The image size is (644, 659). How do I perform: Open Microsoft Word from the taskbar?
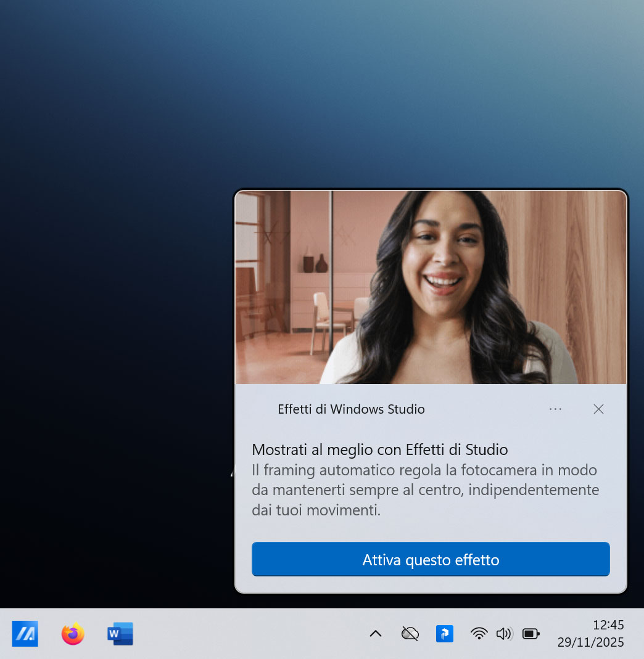coord(120,633)
